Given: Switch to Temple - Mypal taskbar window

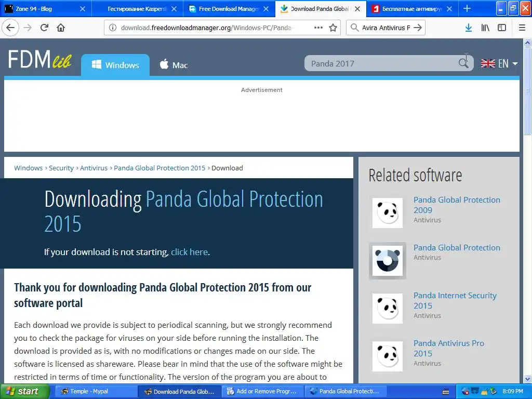Looking at the screenshot, I should pos(96,391).
